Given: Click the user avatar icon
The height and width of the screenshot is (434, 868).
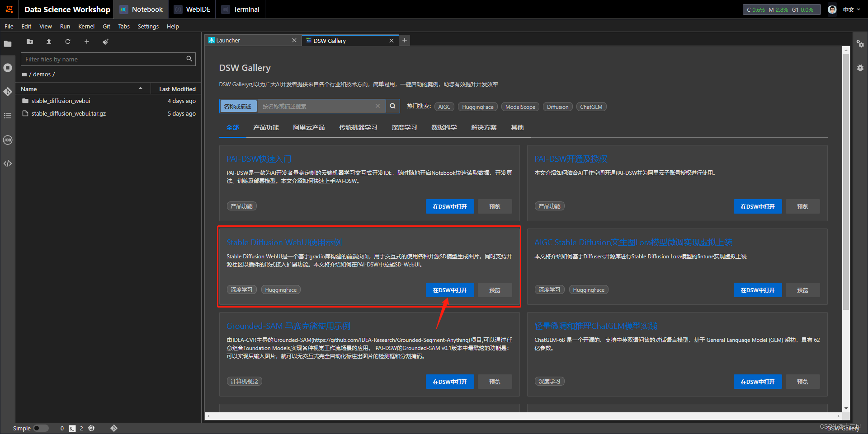Looking at the screenshot, I should click(832, 9).
